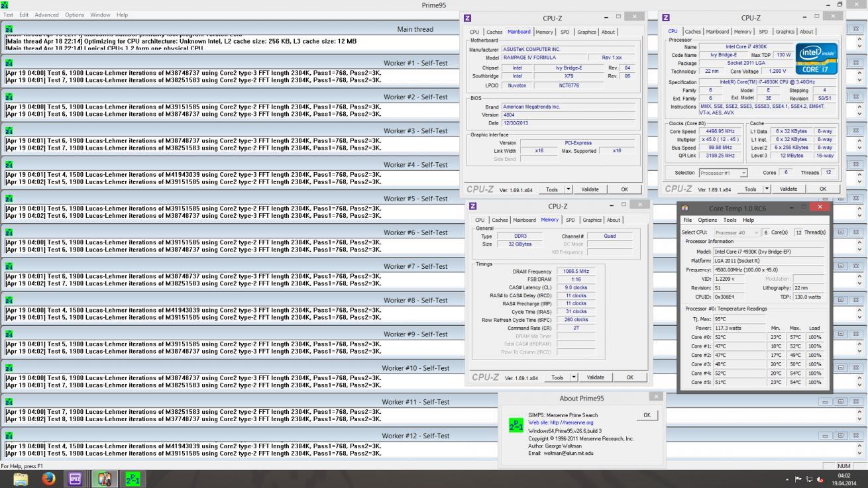Open Tools dropdown arrow in CPU-Z CPU window
868x488 pixels.
pos(767,189)
